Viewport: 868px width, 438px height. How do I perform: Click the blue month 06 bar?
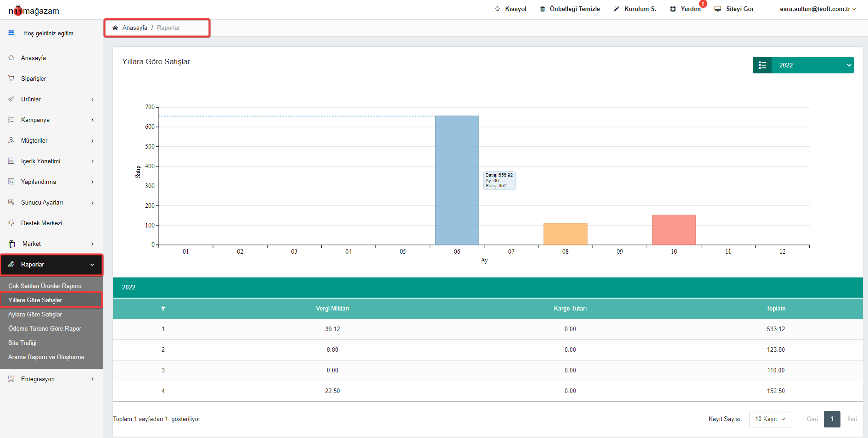(x=457, y=180)
